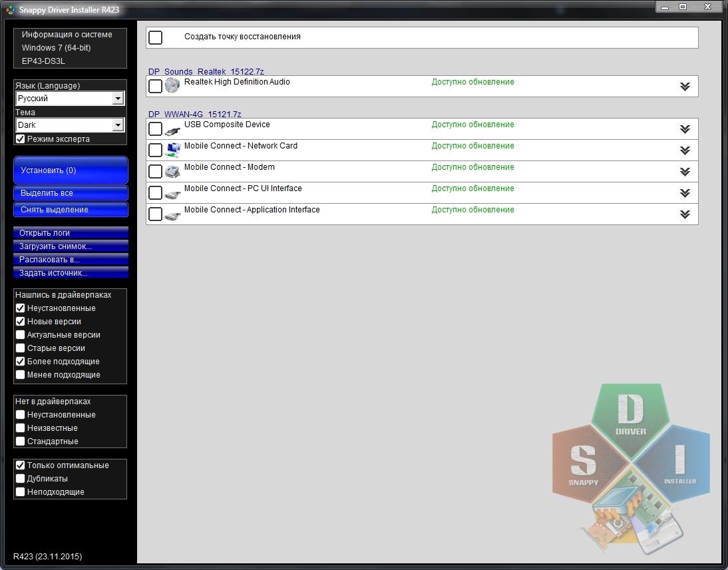Click the Mobile Connect Application Interface icon

point(172,216)
